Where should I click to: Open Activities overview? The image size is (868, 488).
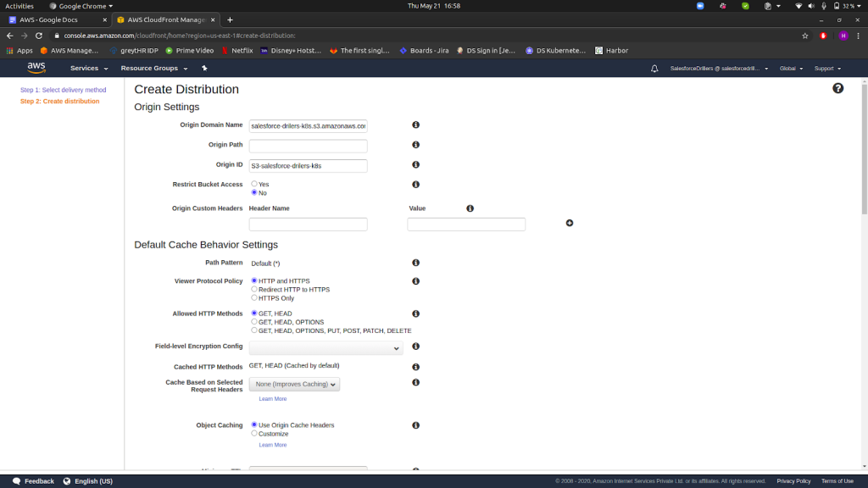tap(19, 6)
